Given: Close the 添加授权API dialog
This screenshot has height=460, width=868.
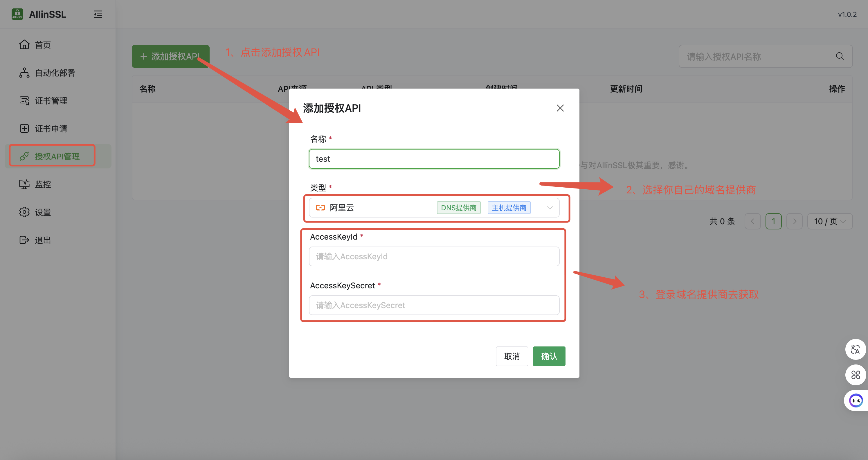Looking at the screenshot, I should [x=560, y=108].
